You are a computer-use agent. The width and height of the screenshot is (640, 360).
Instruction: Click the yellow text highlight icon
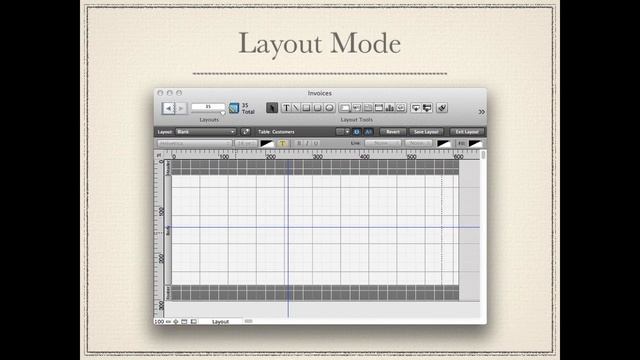pyautogui.click(x=282, y=143)
